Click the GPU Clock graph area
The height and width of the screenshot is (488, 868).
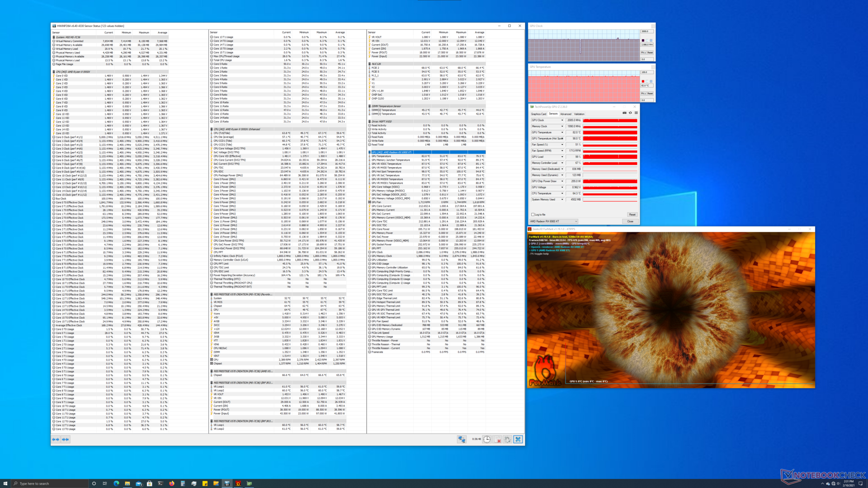pos(583,45)
